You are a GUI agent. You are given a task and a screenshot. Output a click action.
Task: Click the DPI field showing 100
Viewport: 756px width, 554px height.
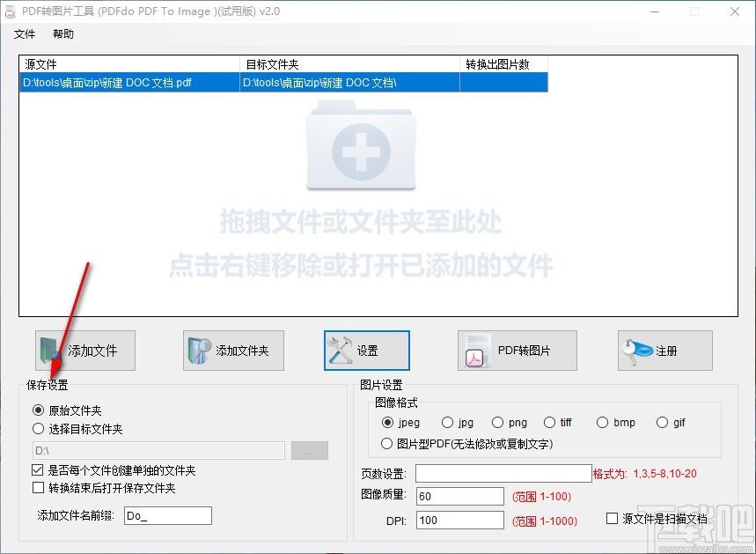460,521
